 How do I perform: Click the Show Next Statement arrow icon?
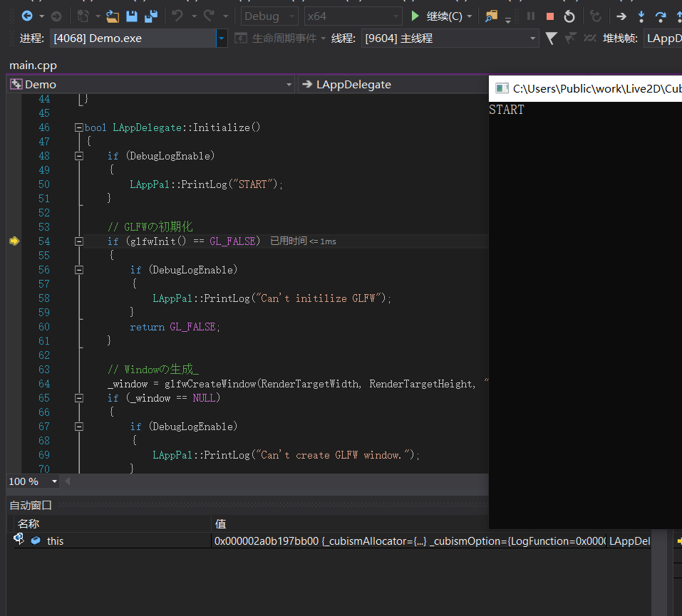(621, 16)
